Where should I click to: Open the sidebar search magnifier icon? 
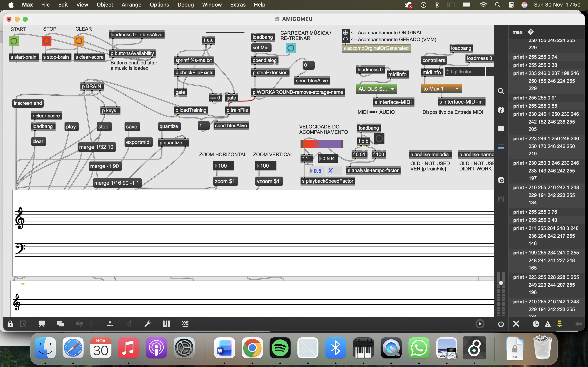pos(501,91)
